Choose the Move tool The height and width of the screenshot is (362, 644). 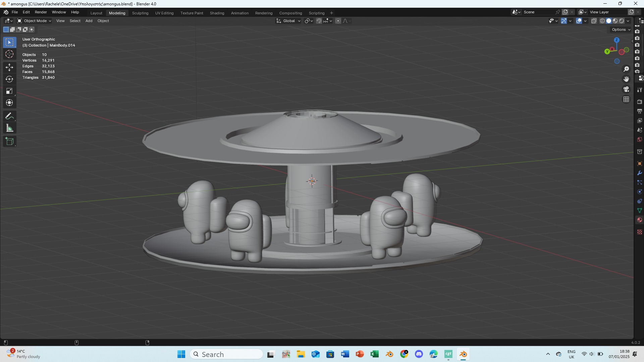tap(9, 67)
